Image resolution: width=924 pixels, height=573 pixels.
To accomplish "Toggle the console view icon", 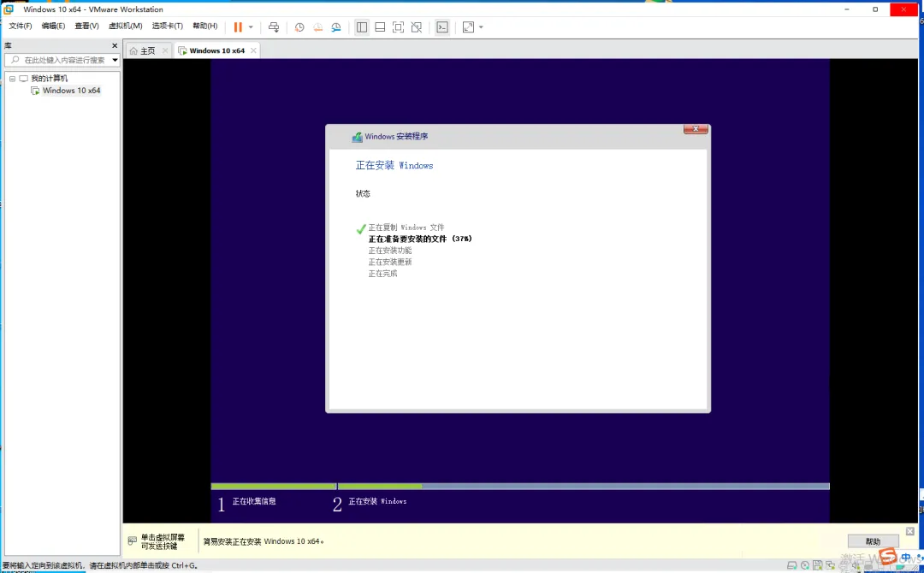I will pyautogui.click(x=442, y=27).
